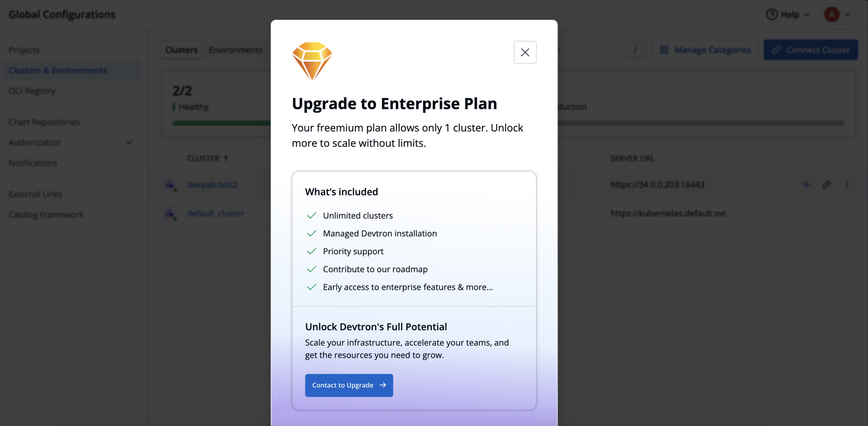Select the edit pencil icon for deepak-test2 cluster
This screenshot has width=868, height=426.
pos(827,184)
